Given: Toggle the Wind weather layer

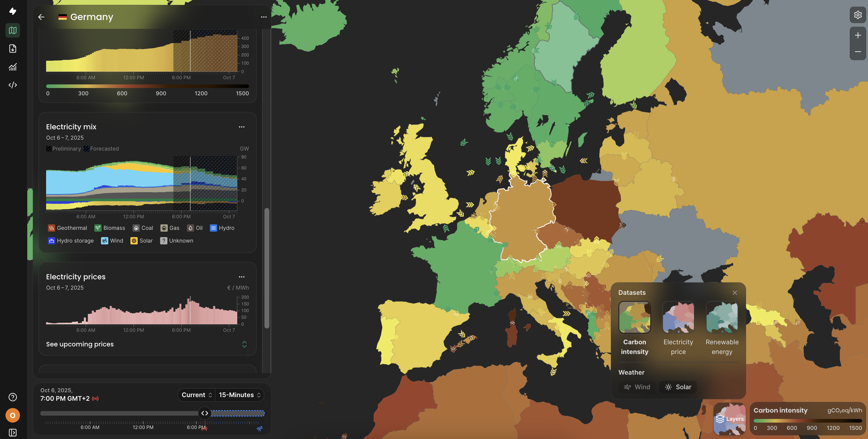Looking at the screenshot, I should coord(637,387).
